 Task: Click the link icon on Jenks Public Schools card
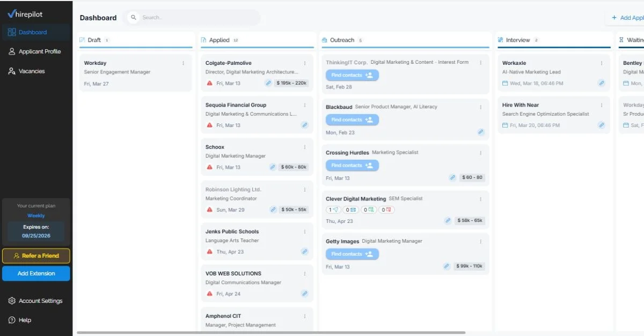[x=304, y=251]
